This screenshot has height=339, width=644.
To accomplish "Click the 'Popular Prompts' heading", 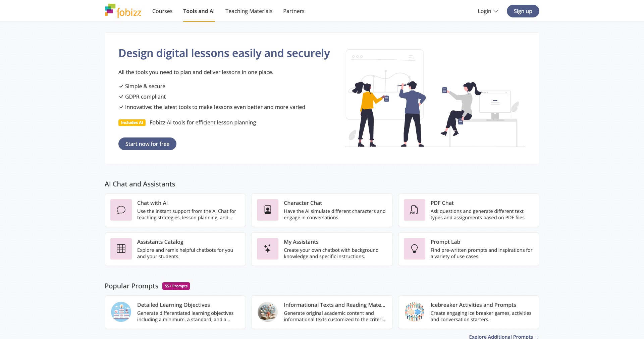I will (x=131, y=286).
